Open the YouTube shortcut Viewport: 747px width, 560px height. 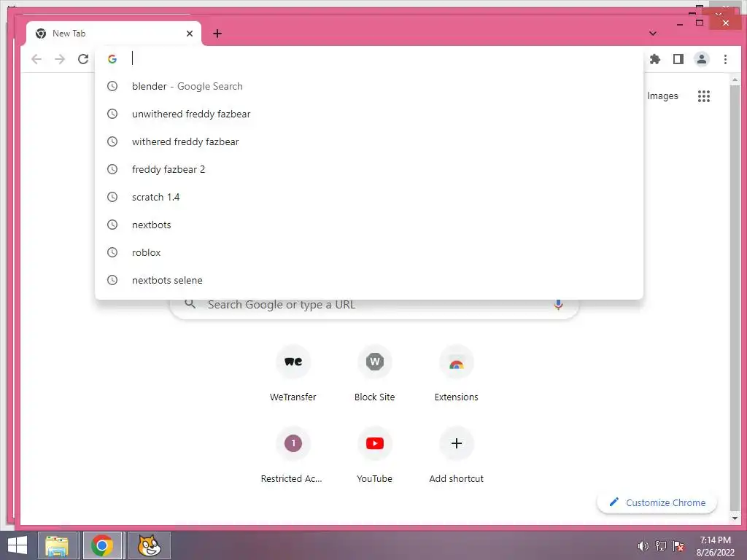(374, 456)
